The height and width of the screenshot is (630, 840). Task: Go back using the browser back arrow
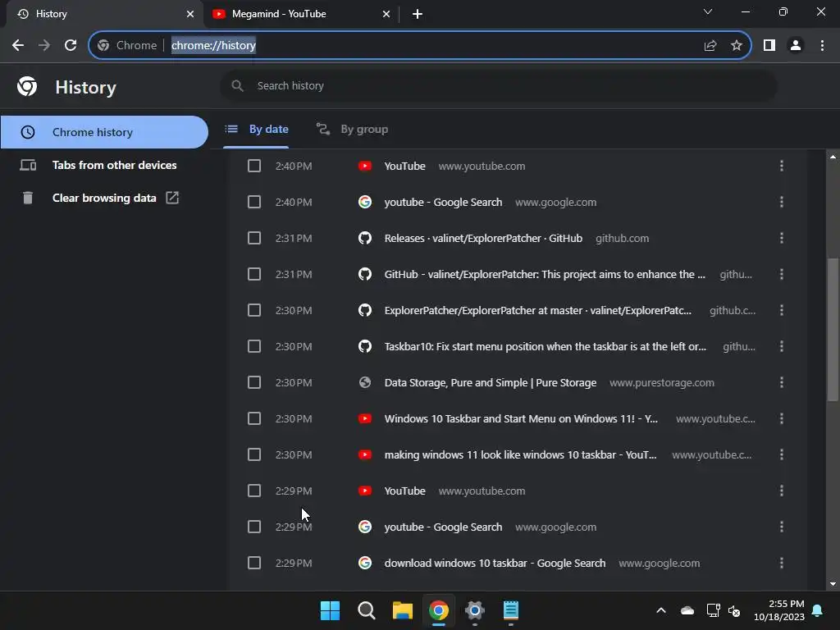tap(18, 46)
